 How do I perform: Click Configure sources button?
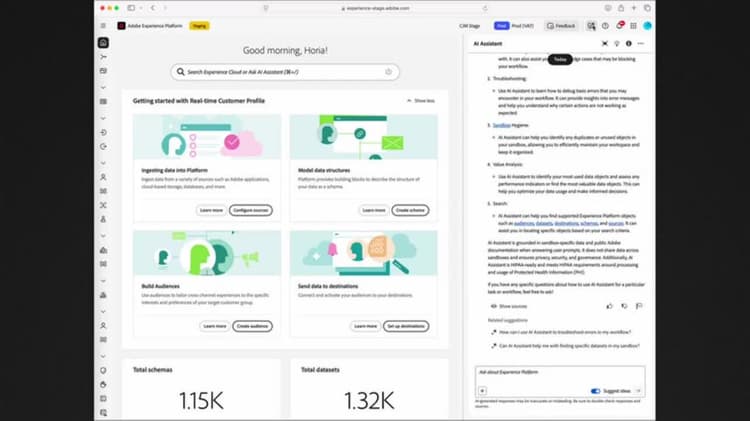point(251,210)
